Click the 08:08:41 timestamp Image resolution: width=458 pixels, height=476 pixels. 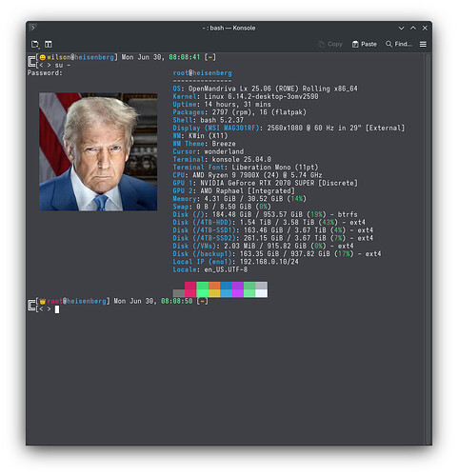coord(185,57)
